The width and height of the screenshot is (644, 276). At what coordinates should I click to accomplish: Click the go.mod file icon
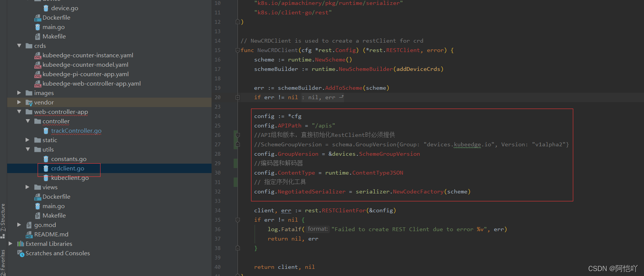click(29, 225)
